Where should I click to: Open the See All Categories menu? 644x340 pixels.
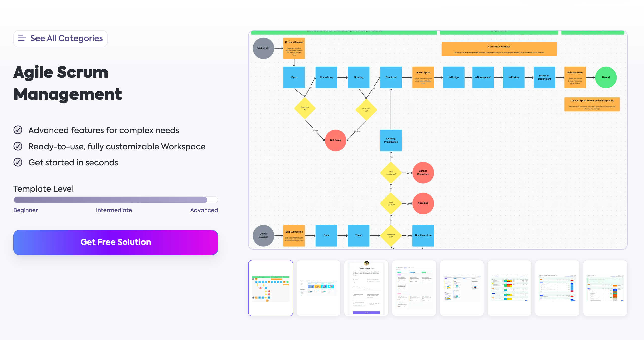pos(60,39)
